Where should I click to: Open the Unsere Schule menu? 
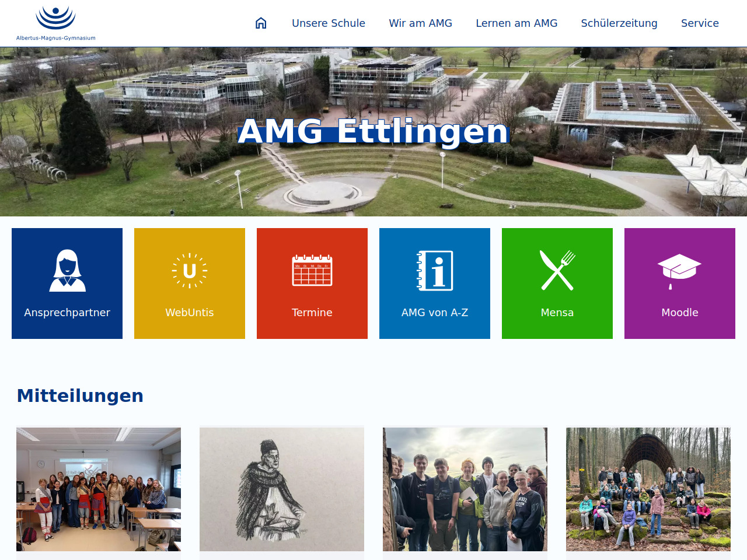[329, 23]
